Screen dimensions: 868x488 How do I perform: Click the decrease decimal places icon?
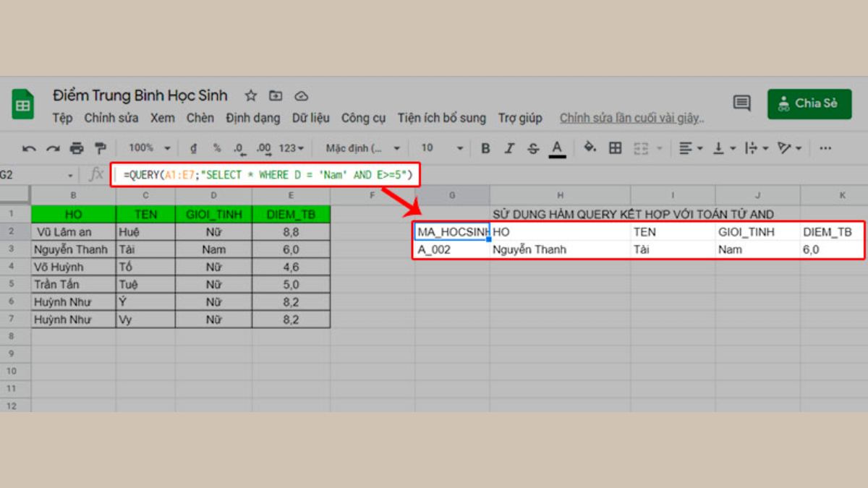click(x=237, y=147)
